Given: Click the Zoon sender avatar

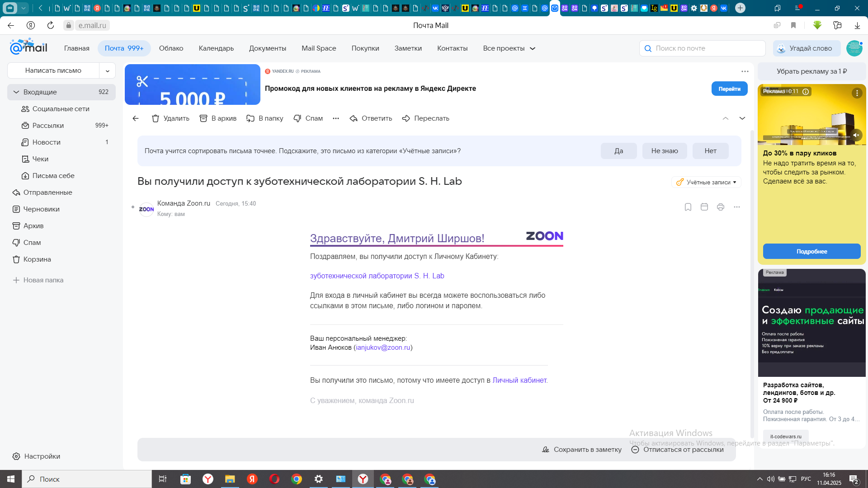Looking at the screenshot, I should (x=146, y=209).
